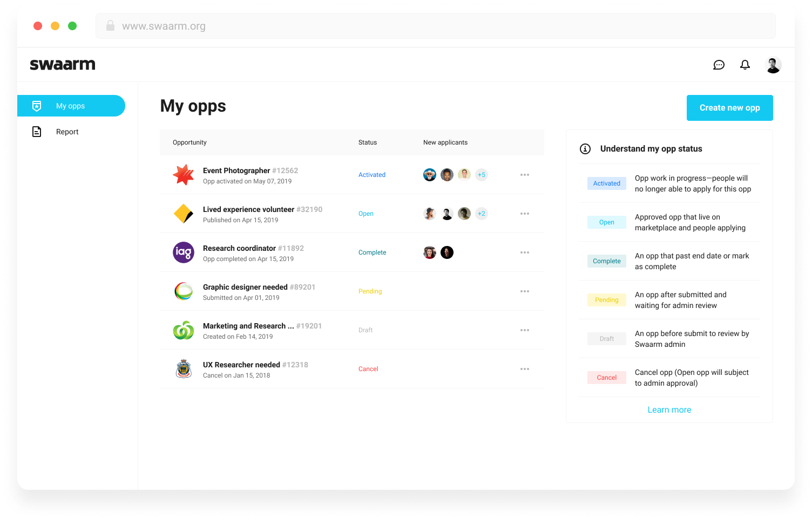
Task: Click an applicant avatar on Research coordinator
Action: [429, 252]
